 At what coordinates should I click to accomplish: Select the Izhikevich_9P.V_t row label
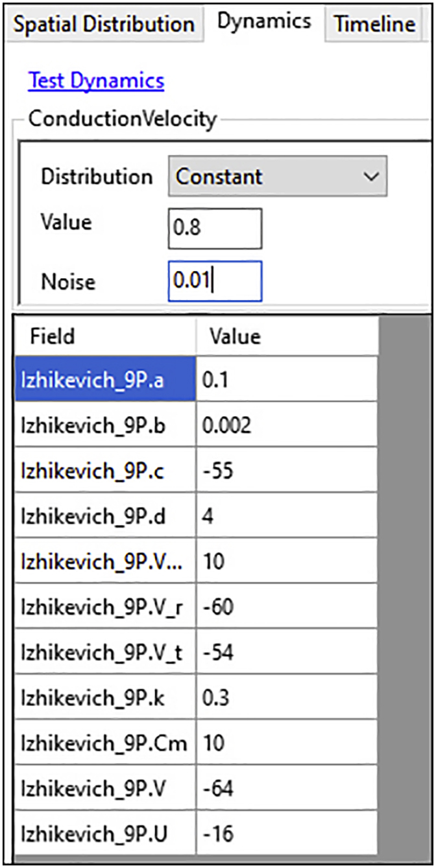click(x=104, y=652)
